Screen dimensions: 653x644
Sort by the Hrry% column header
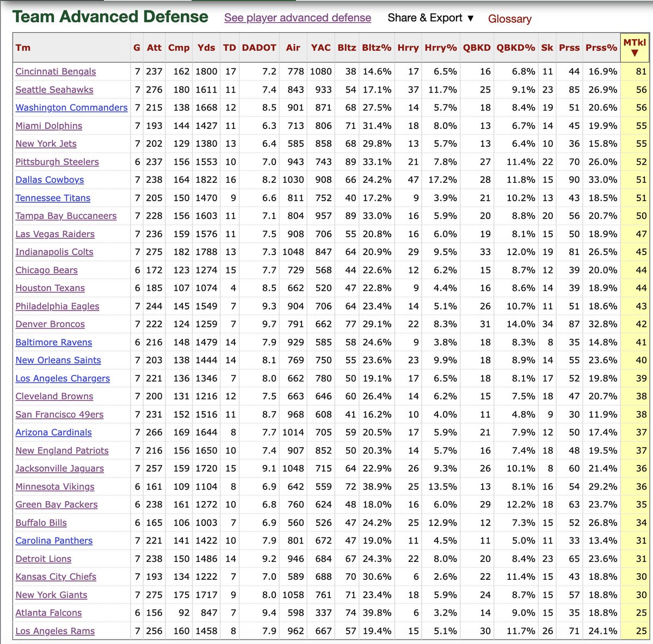[441, 47]
